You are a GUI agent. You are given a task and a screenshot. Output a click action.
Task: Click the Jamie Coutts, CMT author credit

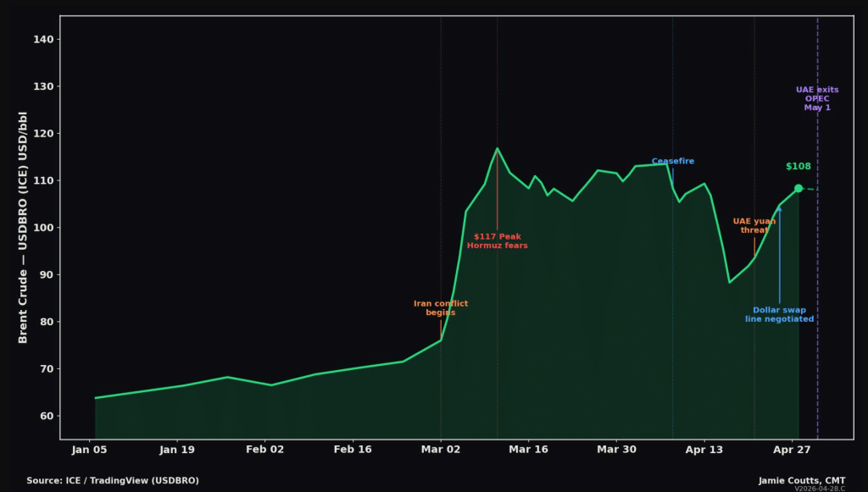coord(801,480)
